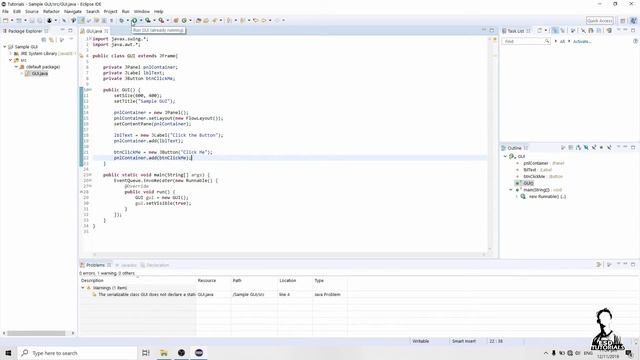This screenshot has width=640, height=360.
Task: Expand the JRE System Library node
Action: pos(11,53)
